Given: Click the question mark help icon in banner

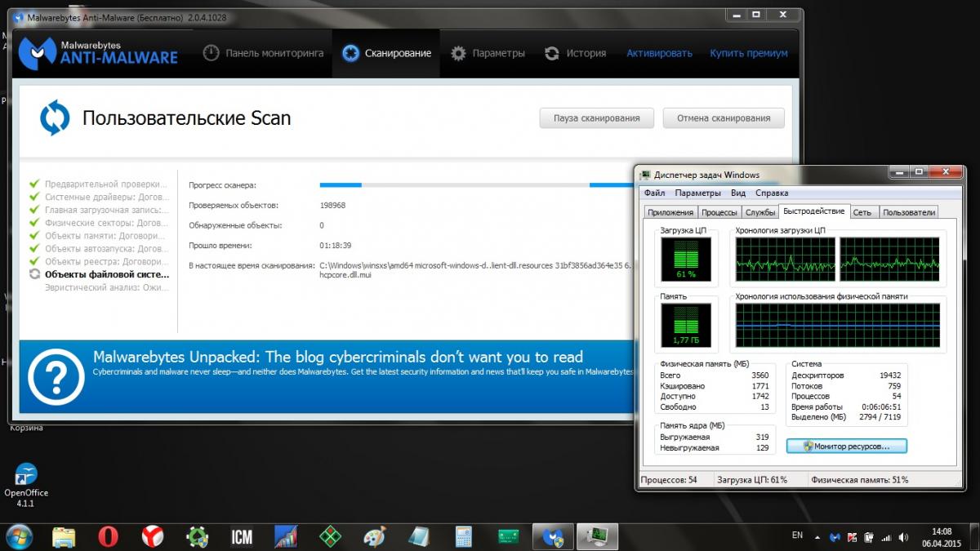Looking at the screenshot, I should 56,376.
